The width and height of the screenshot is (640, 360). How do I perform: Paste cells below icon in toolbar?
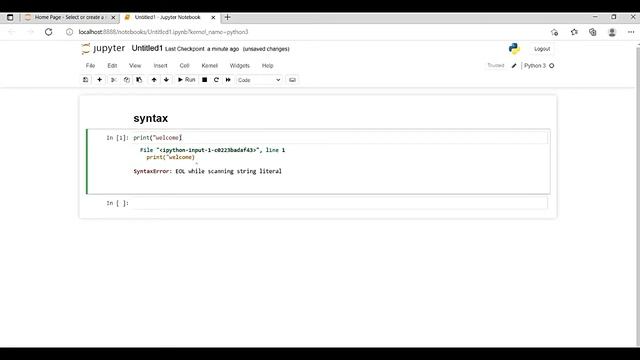pos(139,80)
